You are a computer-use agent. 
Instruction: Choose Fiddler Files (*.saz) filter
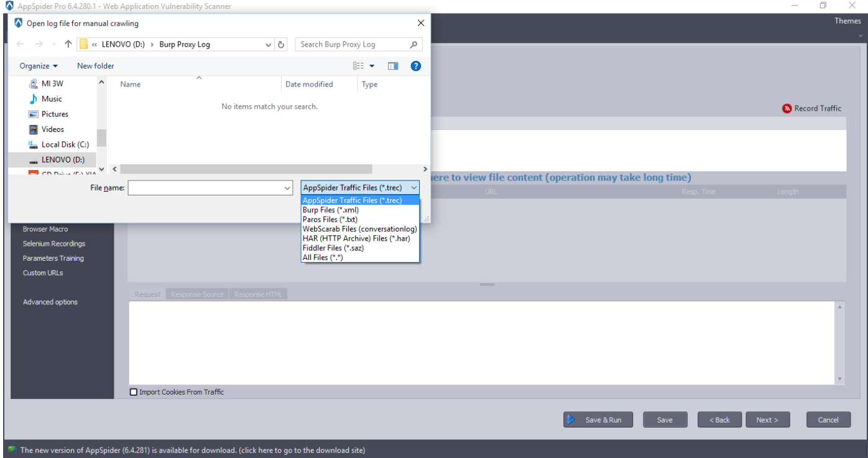360,248
